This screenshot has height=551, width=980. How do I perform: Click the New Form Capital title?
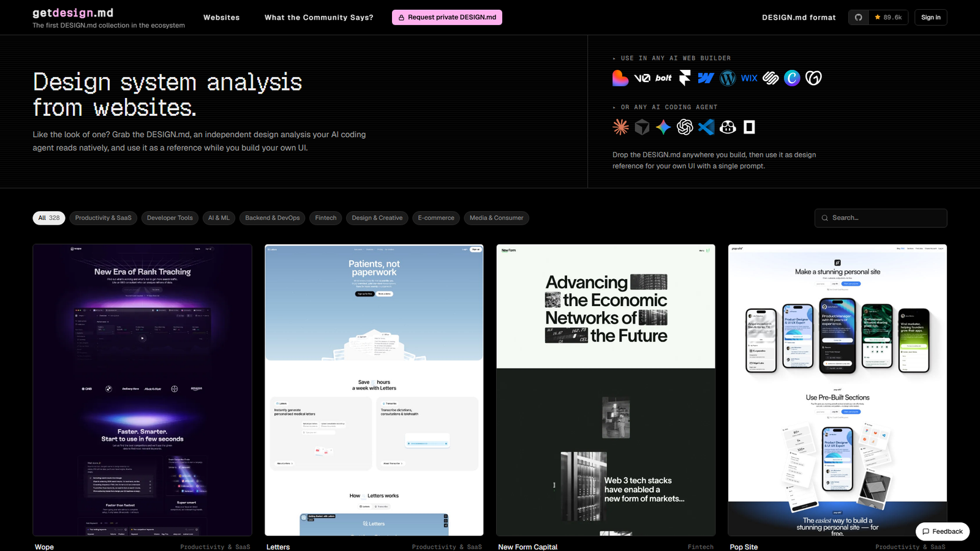point(528,547)
